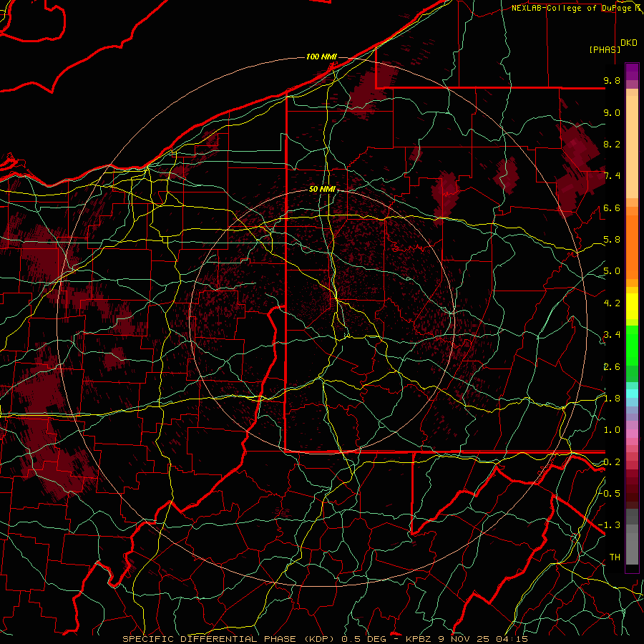Click the TH threshold label on the scale

[x=615, y=557]
